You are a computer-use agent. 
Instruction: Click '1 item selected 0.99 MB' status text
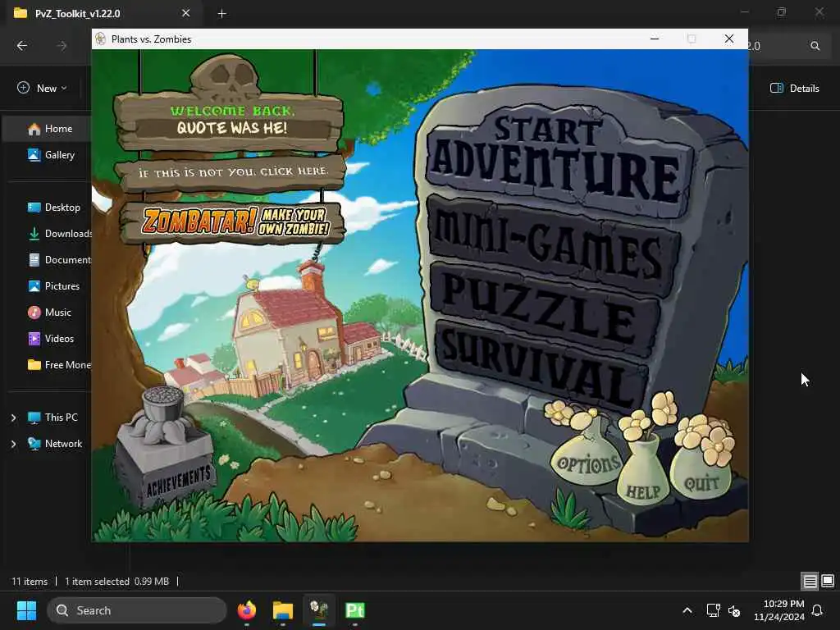click(116, 582)
